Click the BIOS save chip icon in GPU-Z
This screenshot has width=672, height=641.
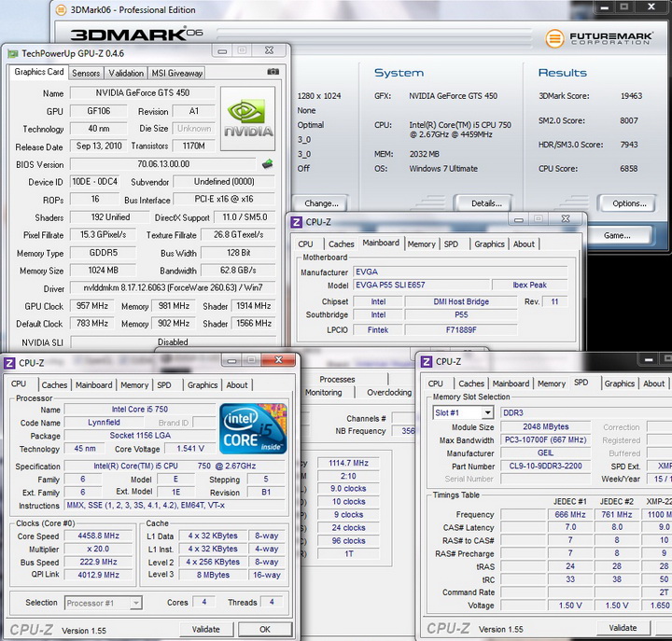click(268, 163)
